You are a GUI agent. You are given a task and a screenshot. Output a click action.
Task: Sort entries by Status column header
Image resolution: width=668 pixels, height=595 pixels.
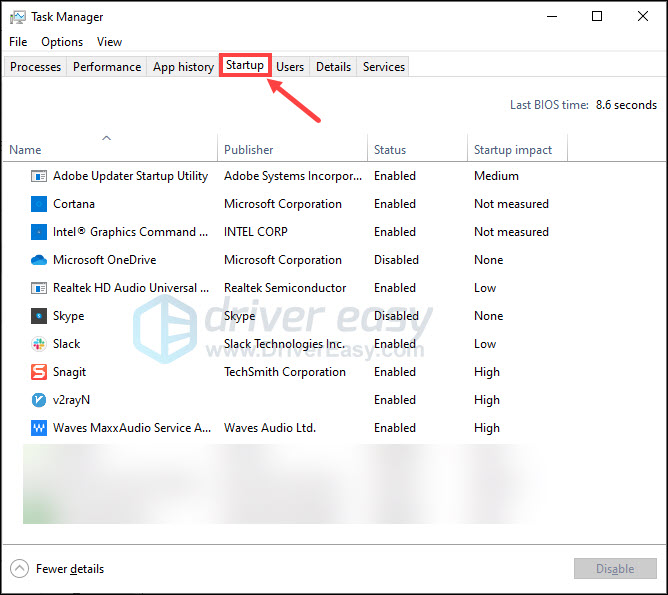(x=390, y=150)
